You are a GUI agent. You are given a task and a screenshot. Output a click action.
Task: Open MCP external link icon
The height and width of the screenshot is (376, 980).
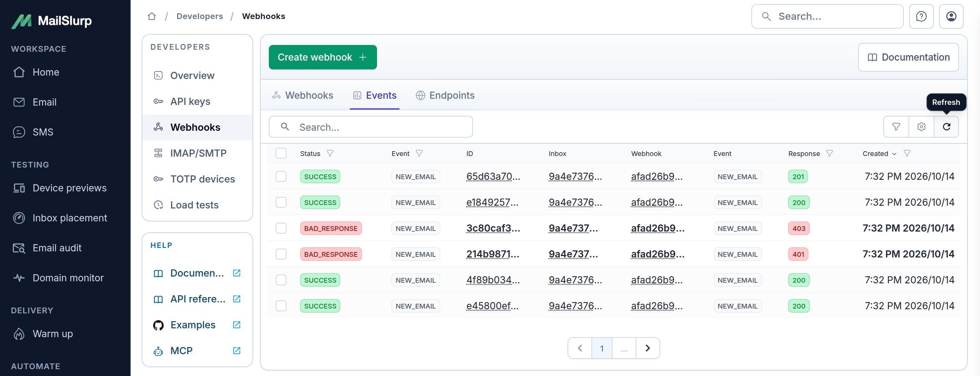click(x=236, y=350)
